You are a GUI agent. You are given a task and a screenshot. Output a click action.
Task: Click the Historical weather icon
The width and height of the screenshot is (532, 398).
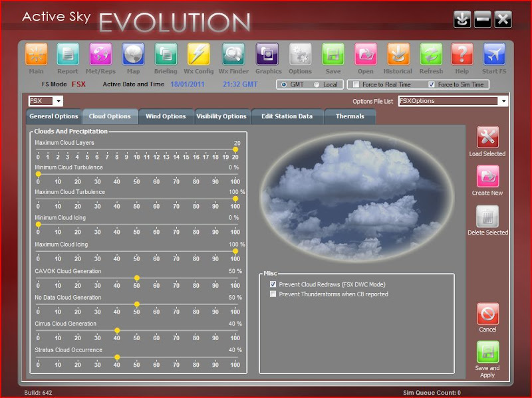[x=398, y=54]
